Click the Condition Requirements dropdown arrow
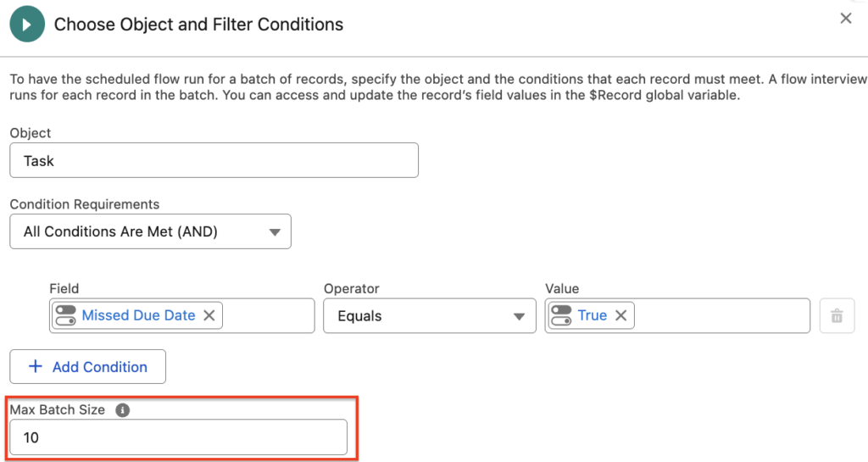Screen dimensions: 868x462 click(x=274, y=231)
